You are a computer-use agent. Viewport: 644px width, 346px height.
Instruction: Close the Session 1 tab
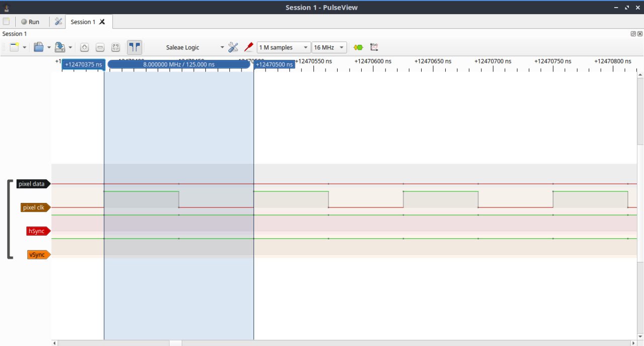click(x=102, y=22)
